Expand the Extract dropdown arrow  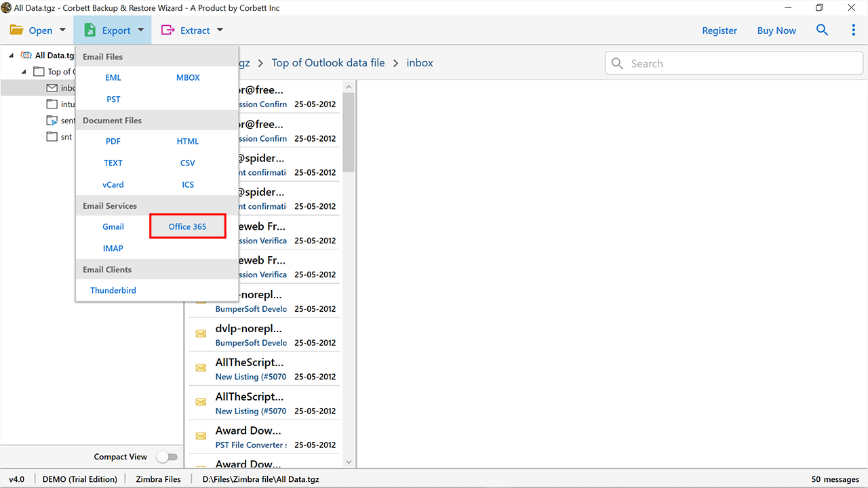(220, 30)
